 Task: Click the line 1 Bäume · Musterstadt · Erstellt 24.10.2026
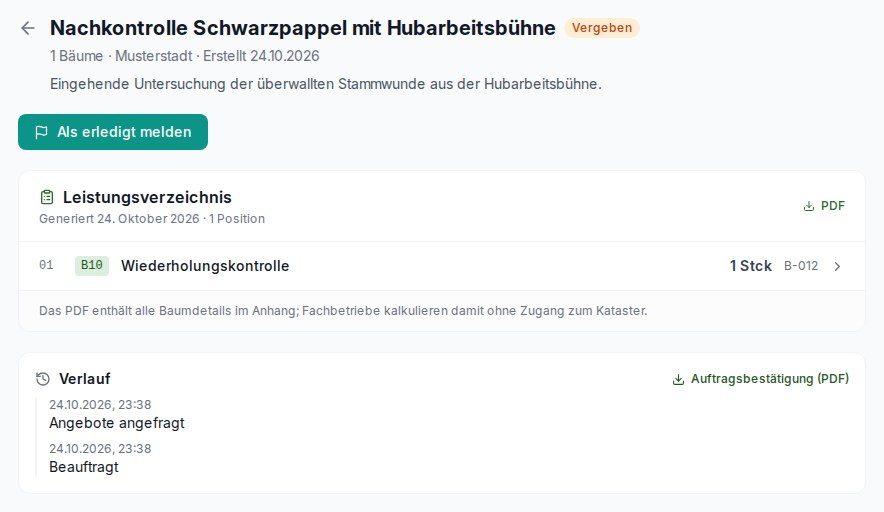(184, 56)
